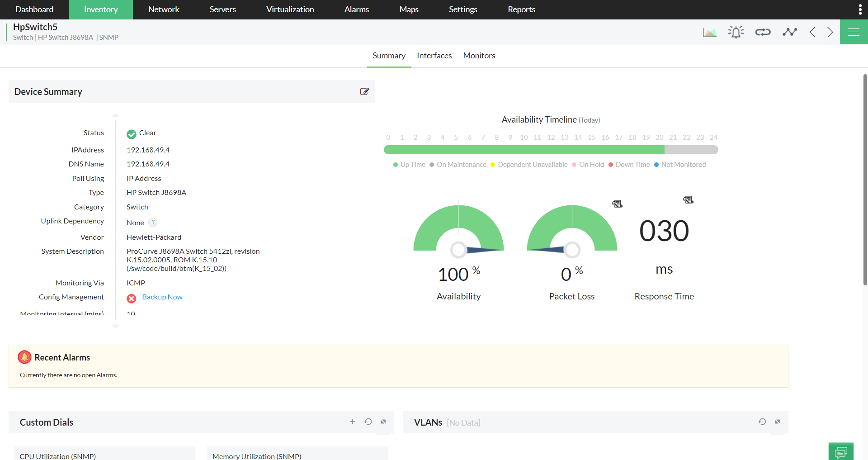Click Backup Now for Config Management

pos(162,297)
